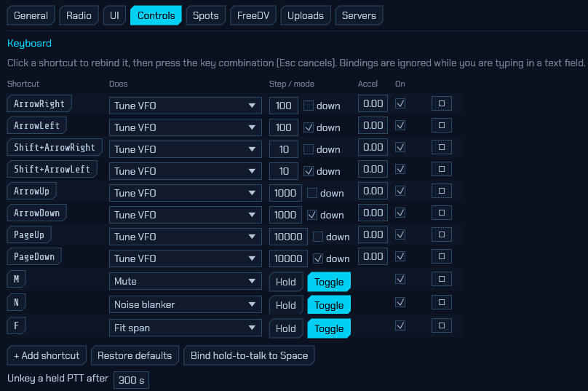Click the Unkey held PTT 300 s field
The image size is (588, 391).
(x=131, y=380)
